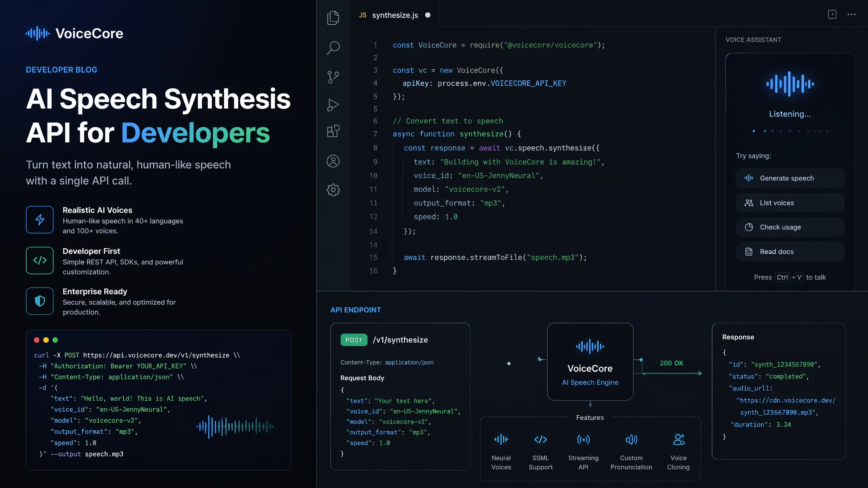Click the duration value 3.24 in Response
This screenshot has height=488, width=868.
pos(783,424)
